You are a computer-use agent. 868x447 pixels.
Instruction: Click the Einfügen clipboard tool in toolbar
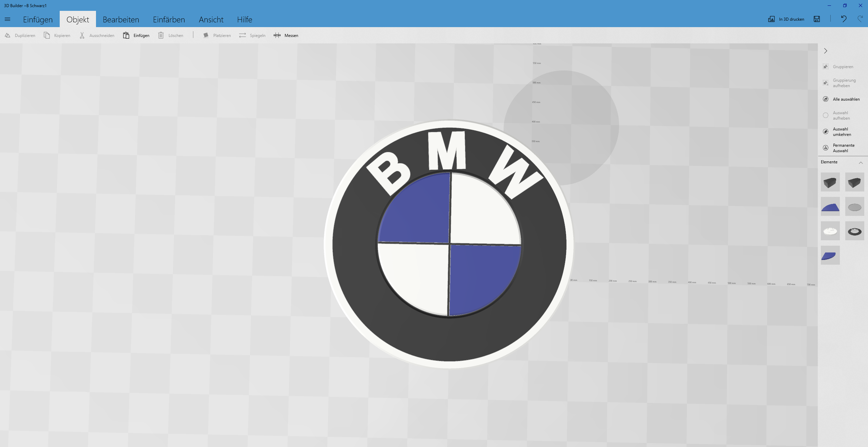pos(136,35)
